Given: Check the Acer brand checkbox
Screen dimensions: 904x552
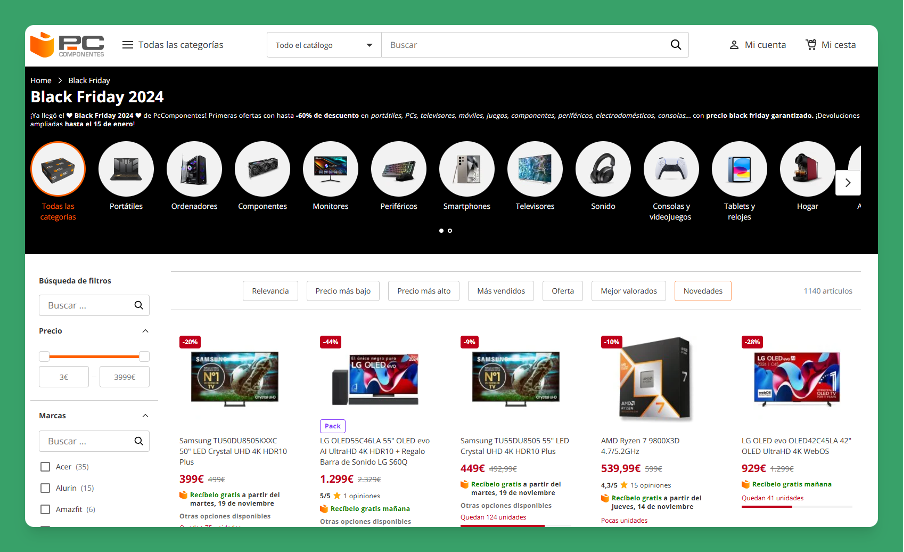Looking at the screenshot, I should coord(45,467).
